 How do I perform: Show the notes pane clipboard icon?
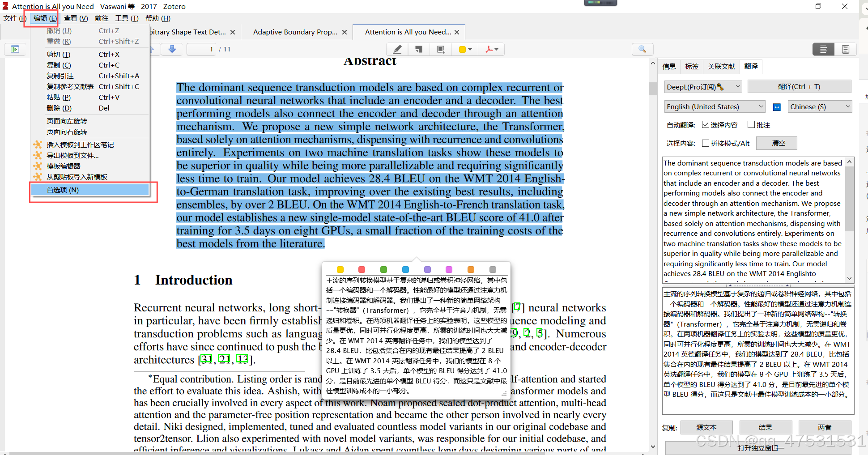tap(845, 49)
